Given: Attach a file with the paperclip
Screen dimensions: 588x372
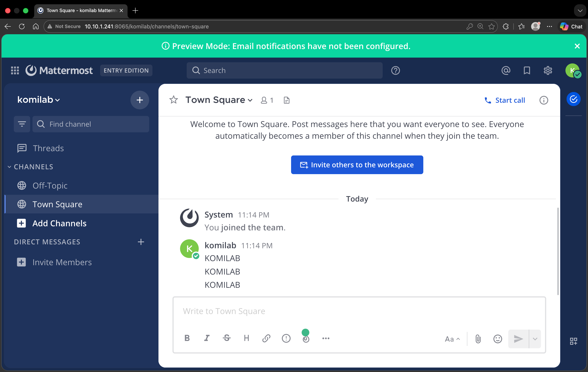Looking at the screenshot, I should (x=478, y=339).
